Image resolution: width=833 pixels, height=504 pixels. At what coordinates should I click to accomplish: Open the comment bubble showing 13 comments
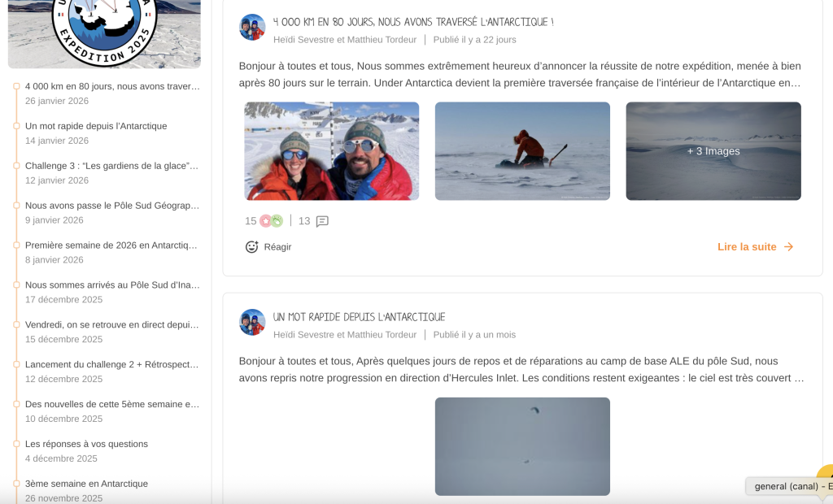[322, 220]
